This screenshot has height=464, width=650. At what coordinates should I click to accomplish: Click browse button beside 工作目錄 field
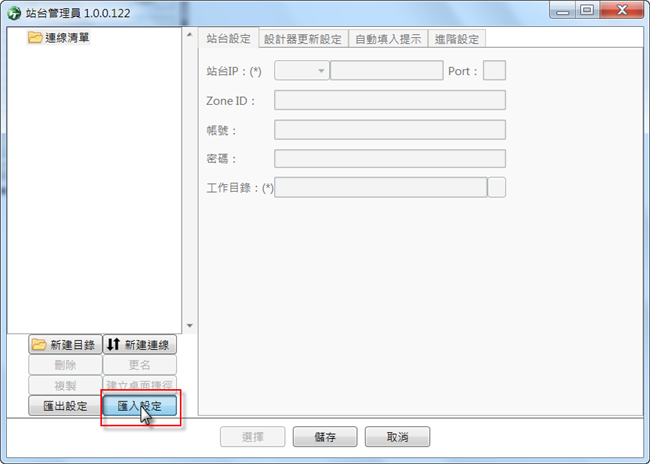tap(497, 187)
